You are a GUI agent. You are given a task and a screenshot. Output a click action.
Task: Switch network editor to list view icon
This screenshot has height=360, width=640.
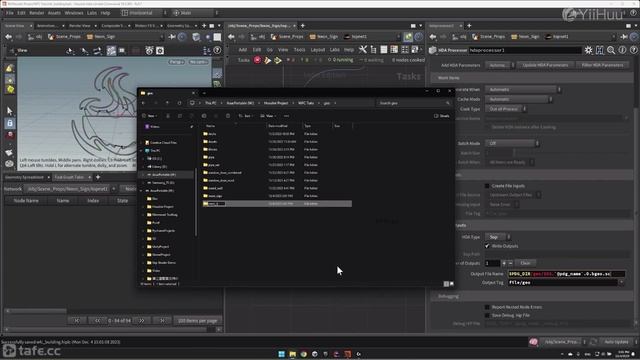pos(384,50)
